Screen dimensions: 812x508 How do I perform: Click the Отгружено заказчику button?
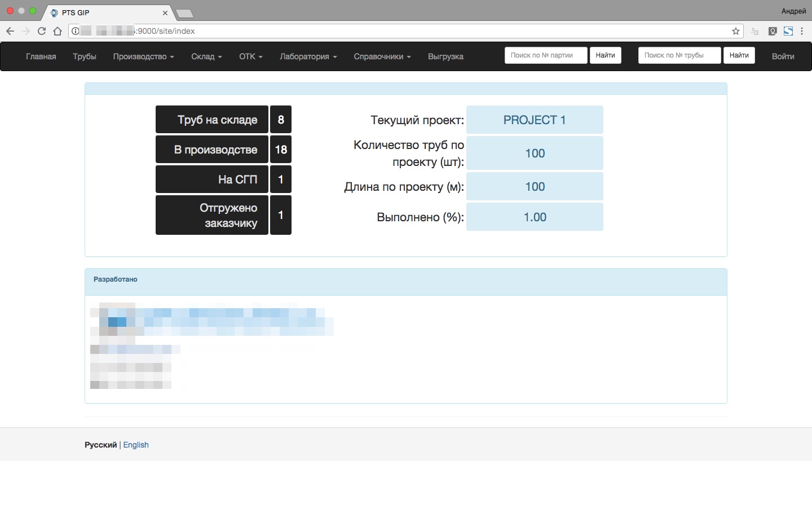[212, 215]
